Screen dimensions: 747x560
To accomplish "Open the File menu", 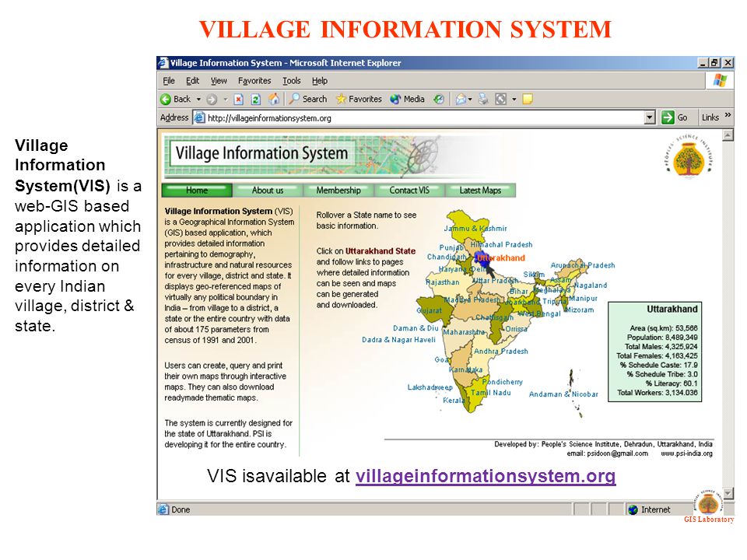I will click(169, 81).
